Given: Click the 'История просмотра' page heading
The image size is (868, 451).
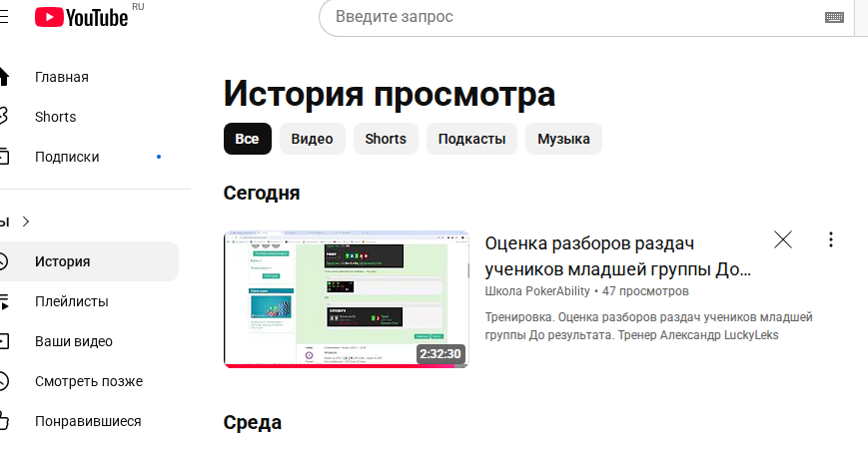Looking at the screenshot, I should pos(390,94).
